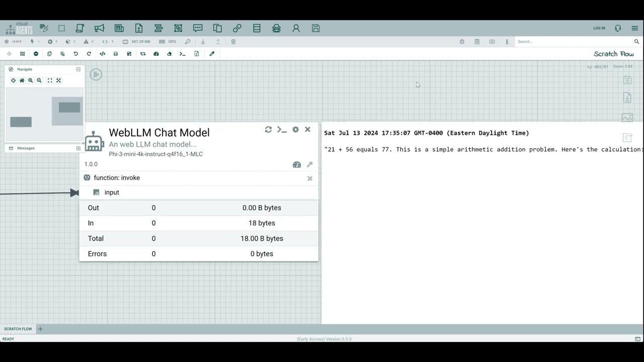
Task: Click the LOG IN link
Action: point(599,28)
